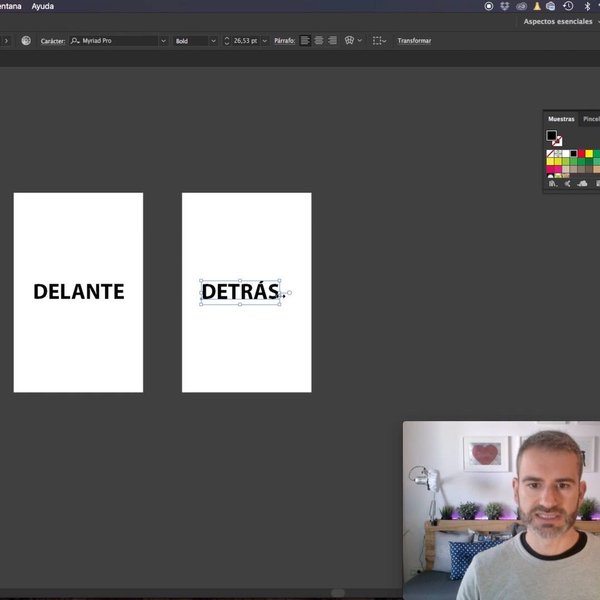600x600 pixels.
Task: Click the align text right icon
Action: click(332, 41)
